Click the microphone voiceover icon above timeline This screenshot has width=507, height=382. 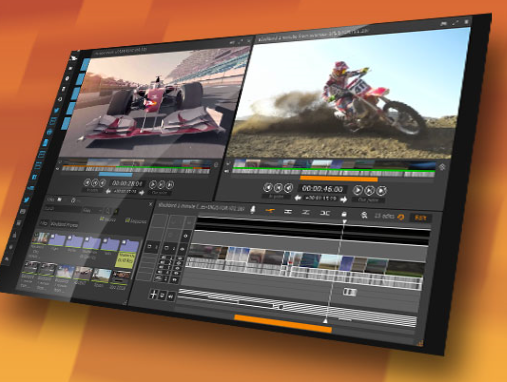coord(253,210)
